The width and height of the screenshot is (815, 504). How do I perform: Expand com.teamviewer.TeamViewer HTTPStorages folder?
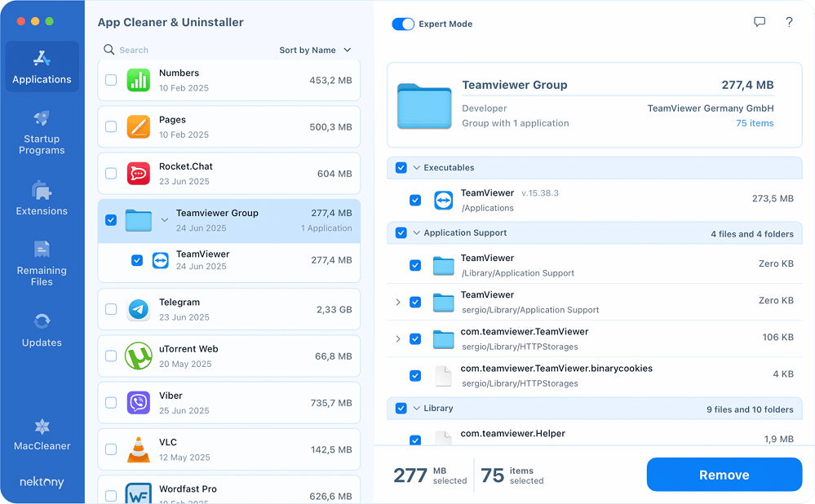398,339
